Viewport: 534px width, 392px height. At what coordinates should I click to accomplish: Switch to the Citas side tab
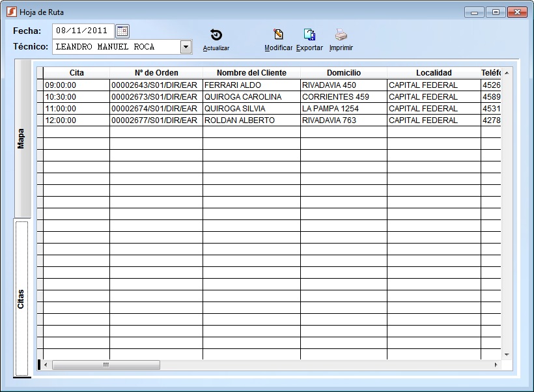21,299
